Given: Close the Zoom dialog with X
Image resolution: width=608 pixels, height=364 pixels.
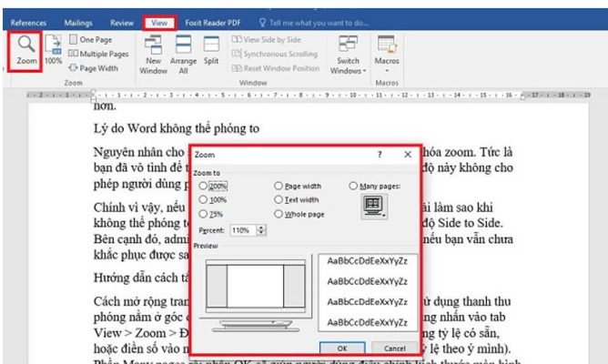Looking at the screenshot, I should [x=408, y=155].
